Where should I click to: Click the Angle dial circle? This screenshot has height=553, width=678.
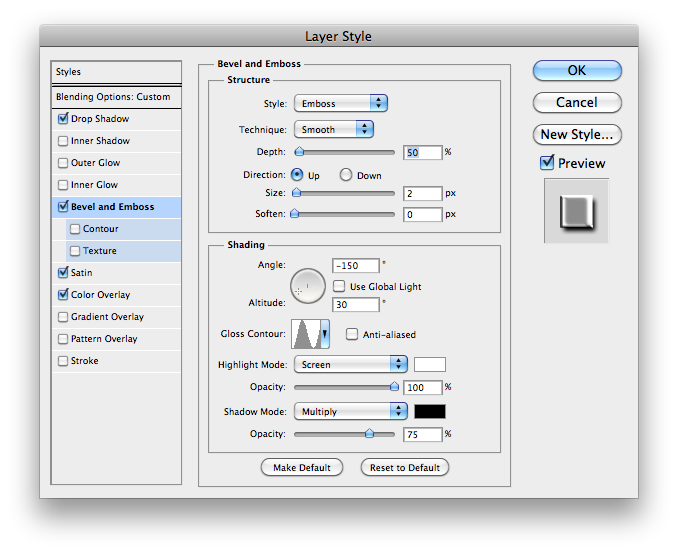pos(308,287)
